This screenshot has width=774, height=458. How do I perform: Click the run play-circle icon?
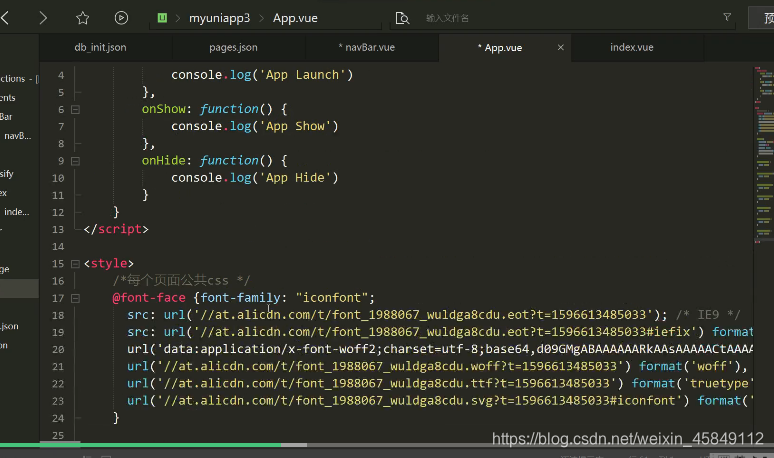[121, 18]
